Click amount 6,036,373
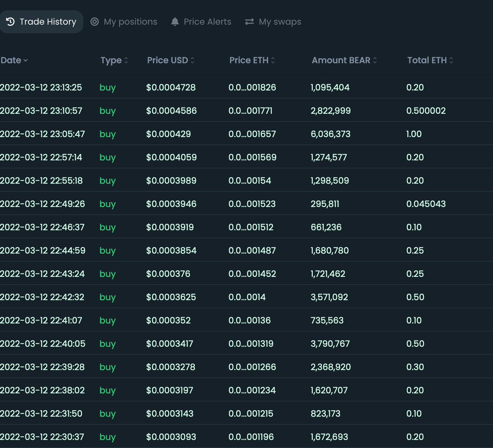This screenshot has height=448, width=493. click(x=331, y=134)
